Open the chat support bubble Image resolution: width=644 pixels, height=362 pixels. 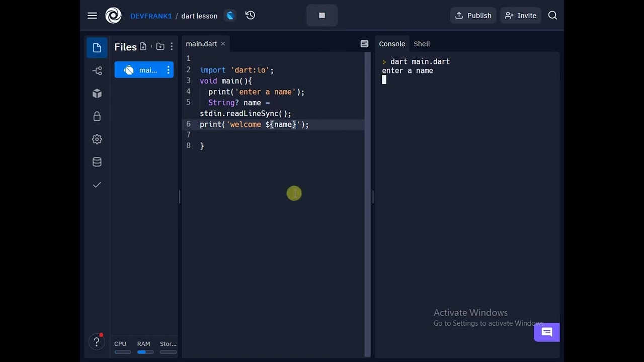pyautogui.click(x=546, y=332)
